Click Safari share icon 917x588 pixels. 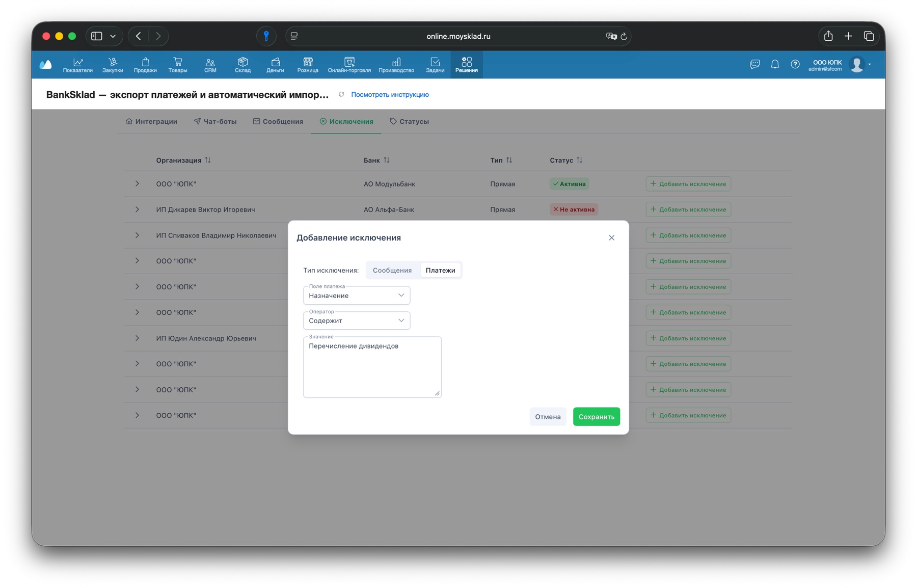828,36
